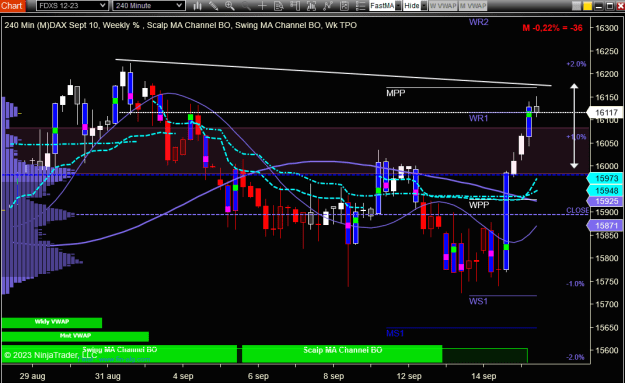Click the 4 sep date label
Image resolution: width=625 pixels, height=383 pixels.
pyautogui.click(x=183, y=376)
